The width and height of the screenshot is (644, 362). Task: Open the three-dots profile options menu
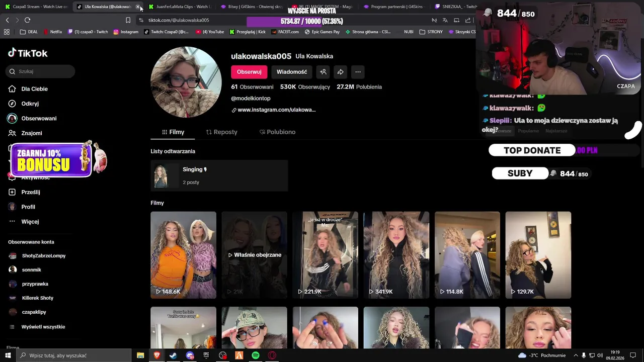click(358, 72)
